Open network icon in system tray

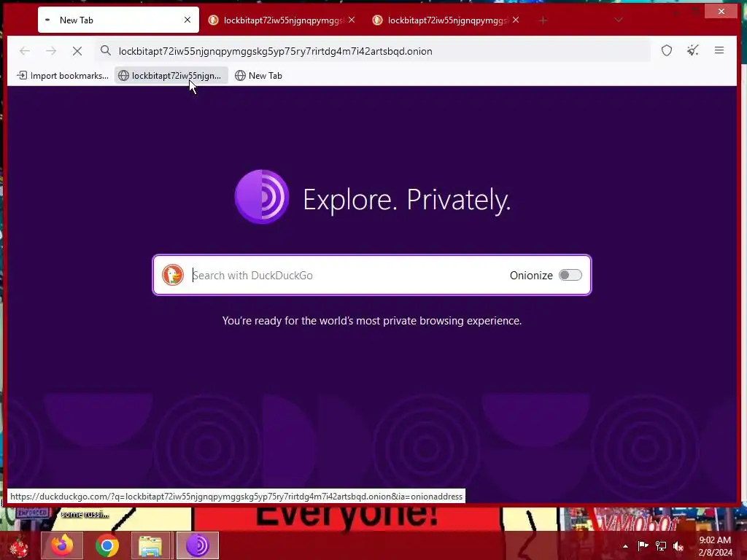pyautogui.click(x=661, y=545)
